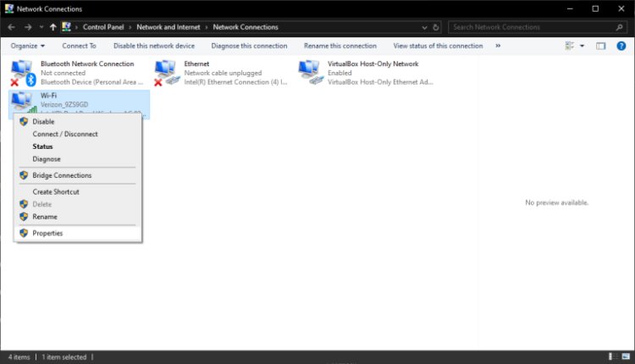Click the Up one level arrow

(52, 27)
